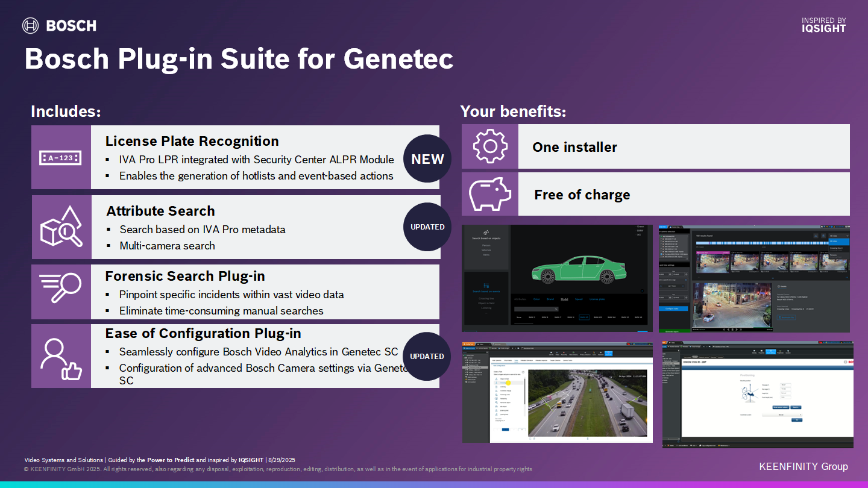Click the One installer benefit text
Viewport: 868px width, 488px height.
(574, 147)
